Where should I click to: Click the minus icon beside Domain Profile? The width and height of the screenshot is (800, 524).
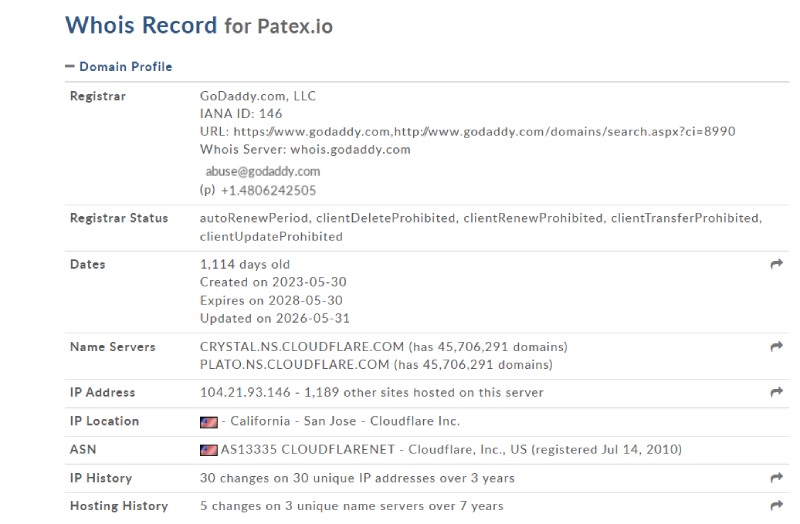[70, 66]
